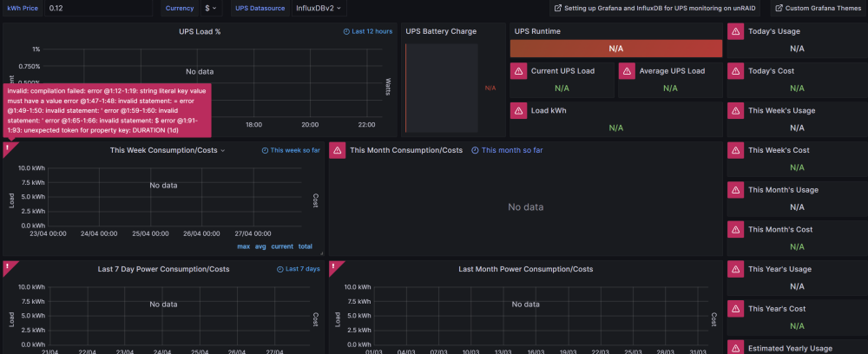Click the error icon on Current UPS Load
868x354 pixels.
518,71
